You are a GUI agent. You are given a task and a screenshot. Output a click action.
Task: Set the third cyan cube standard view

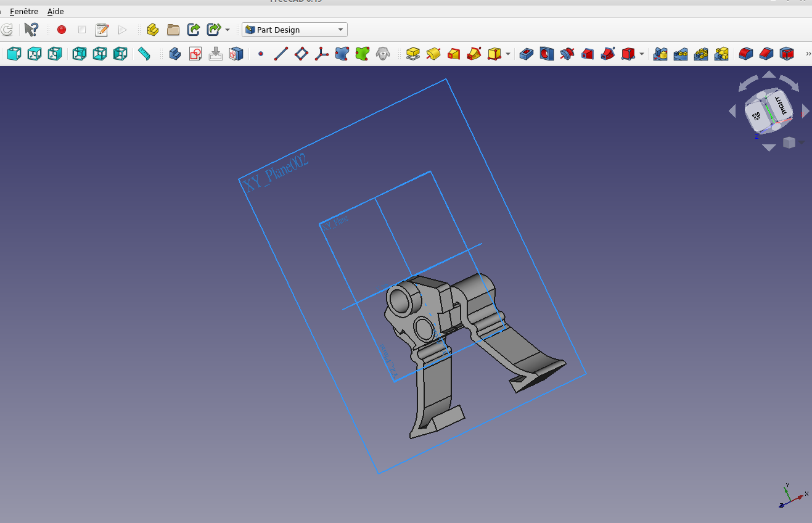pyautogui.click(x=55, y=54)
